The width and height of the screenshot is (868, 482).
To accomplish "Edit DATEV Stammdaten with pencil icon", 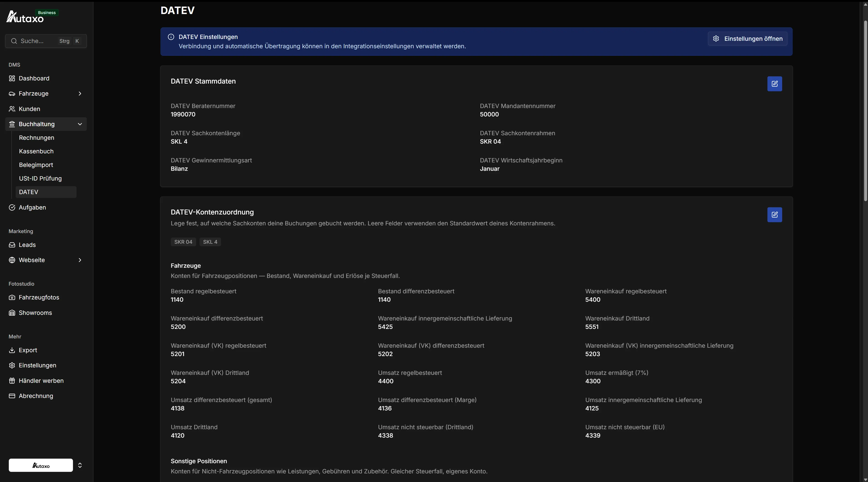I will click(x=775, y=84).
